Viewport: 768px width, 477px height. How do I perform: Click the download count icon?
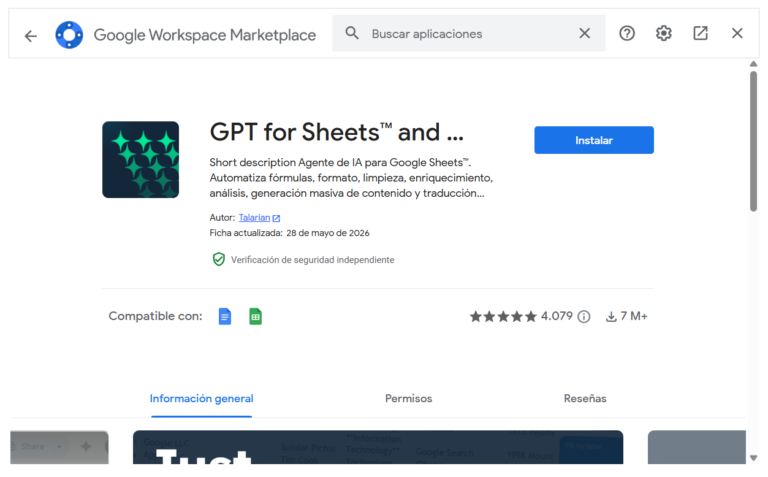(611, 317)
